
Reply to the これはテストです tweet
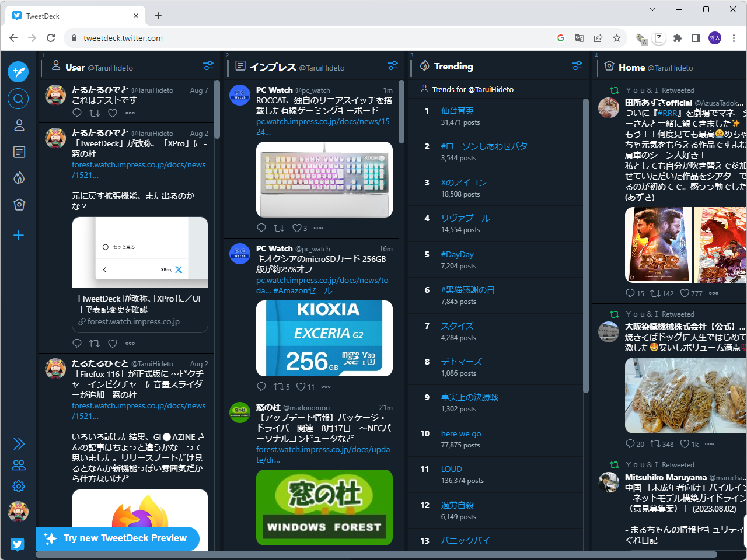[76, 113]
